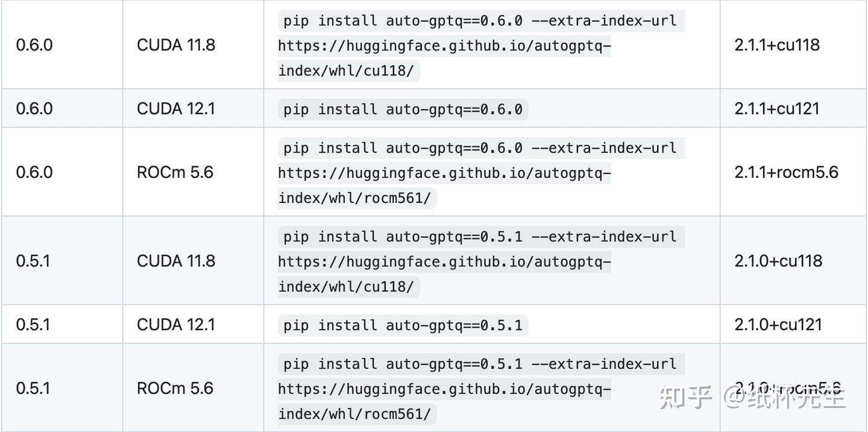Image resolution: width=868 pixels, height=432 pixels.
Task: Click the 2.1.1+cu118 version cell
Action: click(777, 45)
